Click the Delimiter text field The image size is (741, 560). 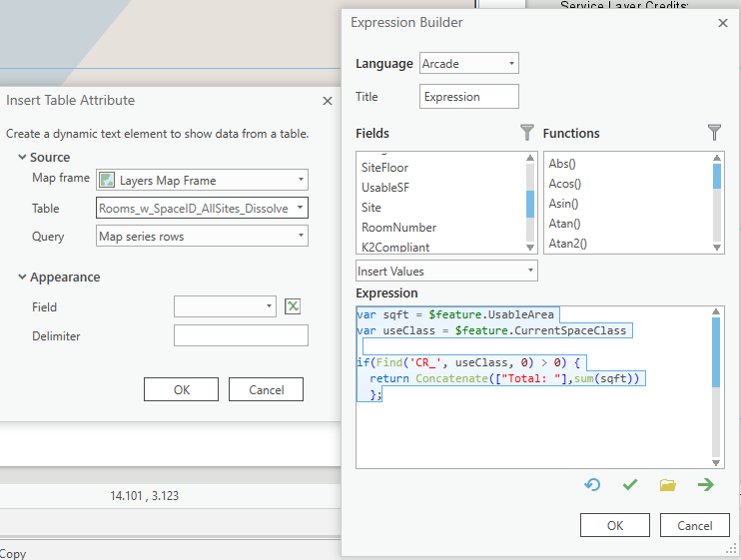[x=241, y=335]
